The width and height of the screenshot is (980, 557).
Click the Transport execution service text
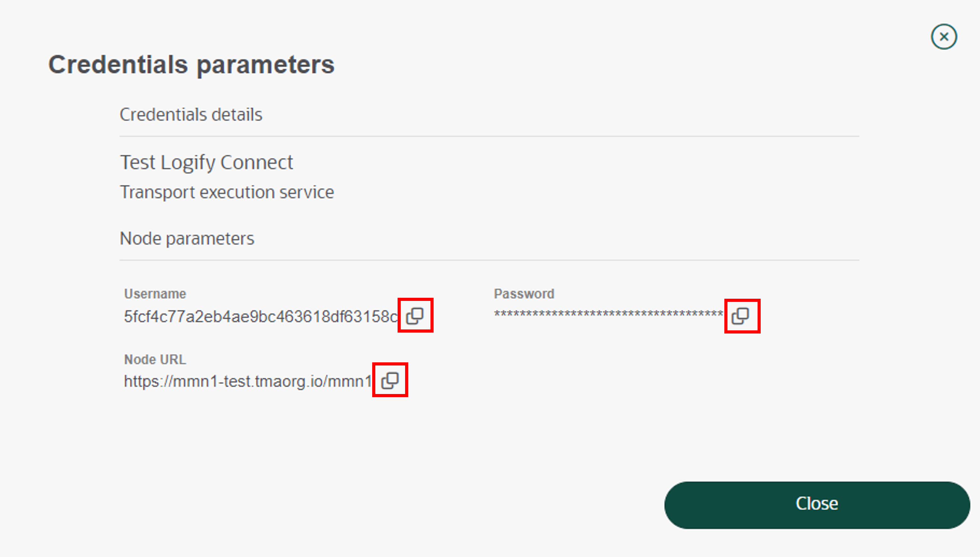pyautogui.click(x=227, y=192)
